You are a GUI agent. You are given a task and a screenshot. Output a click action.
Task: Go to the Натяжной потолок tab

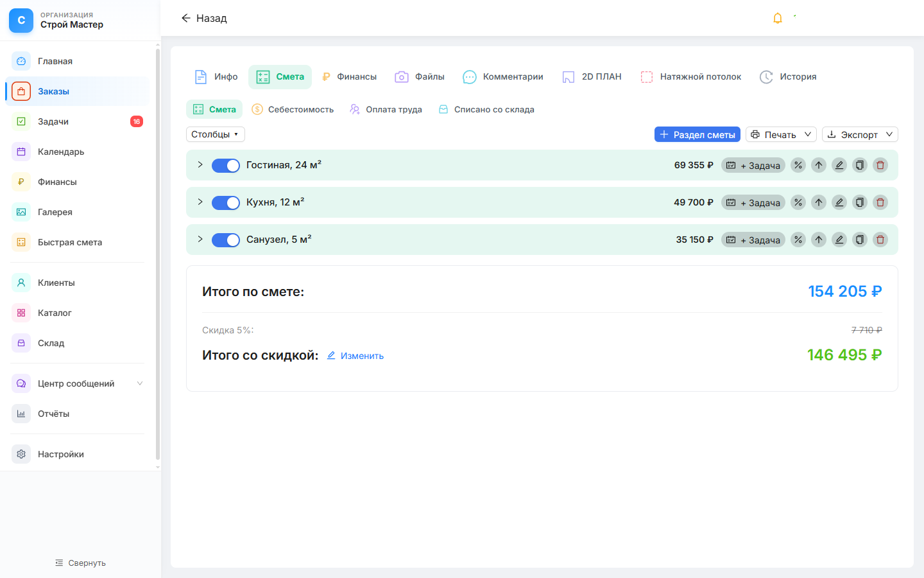coord(691,77)
